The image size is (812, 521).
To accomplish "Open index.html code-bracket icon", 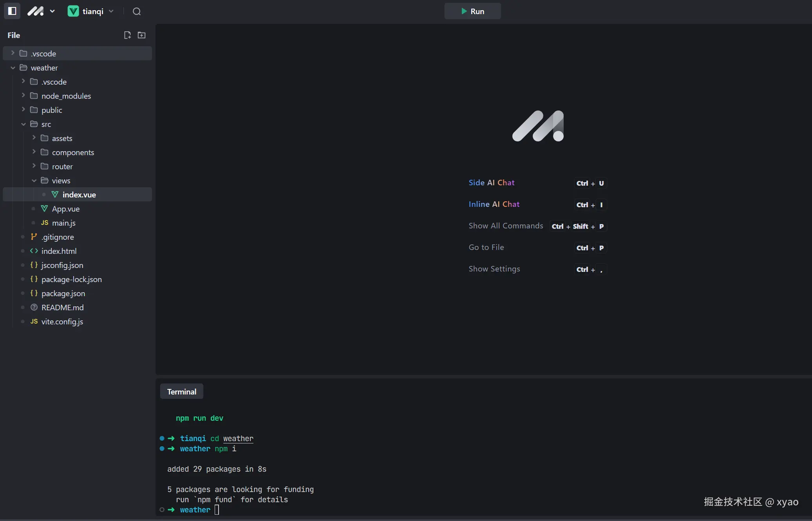I will (34, 251).
